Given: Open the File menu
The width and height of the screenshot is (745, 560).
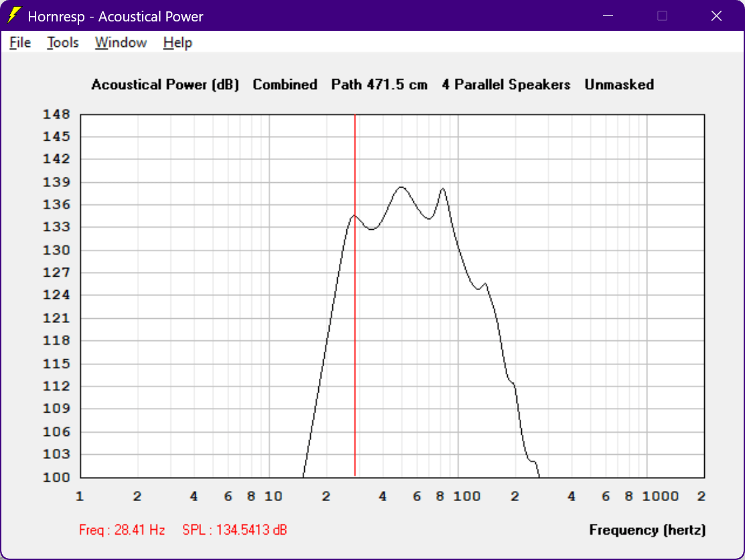Looking at the screenshot, I should click(x=20, y=43).
